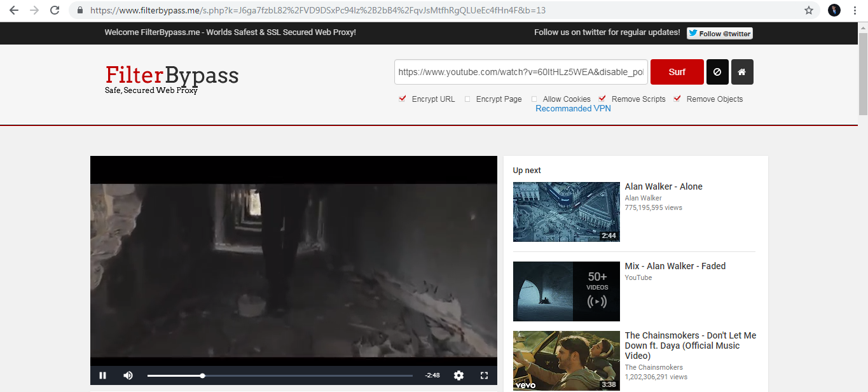Mute the video with the speaker icon
The width and height of the screenshot is (868, 392).
tap(128, 375)
